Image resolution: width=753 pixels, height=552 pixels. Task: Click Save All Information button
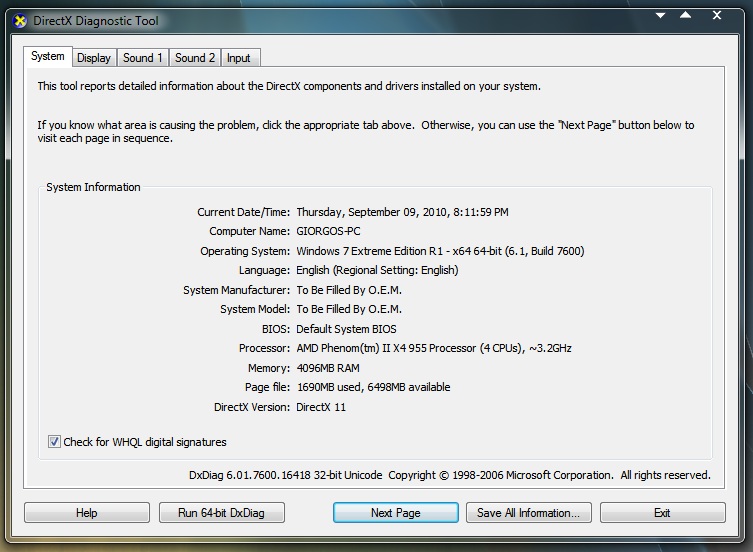point(528,513)
